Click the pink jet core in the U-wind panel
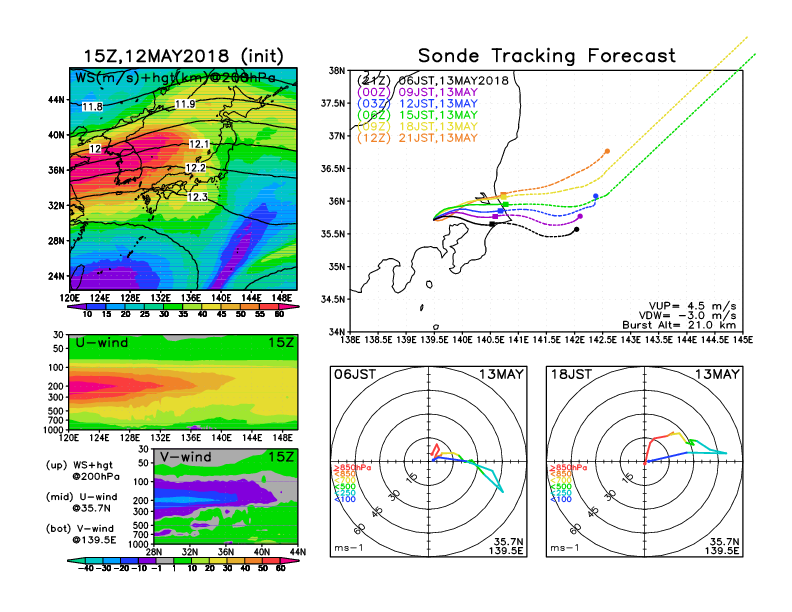This screenshot has height=612, width=792. 93,386
